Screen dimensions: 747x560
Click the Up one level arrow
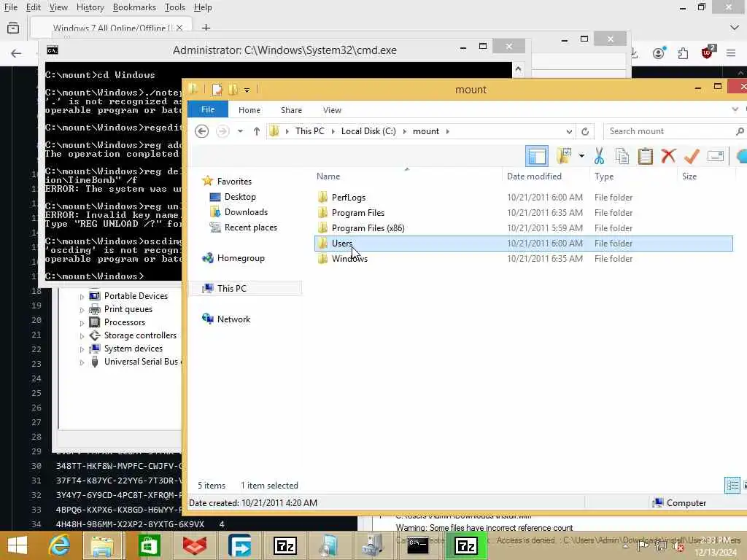click(x=256, y=131)
